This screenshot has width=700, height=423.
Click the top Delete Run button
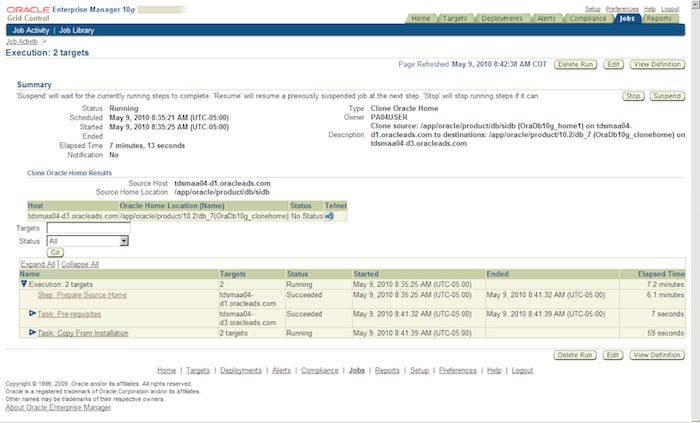(x=575, y=64)
